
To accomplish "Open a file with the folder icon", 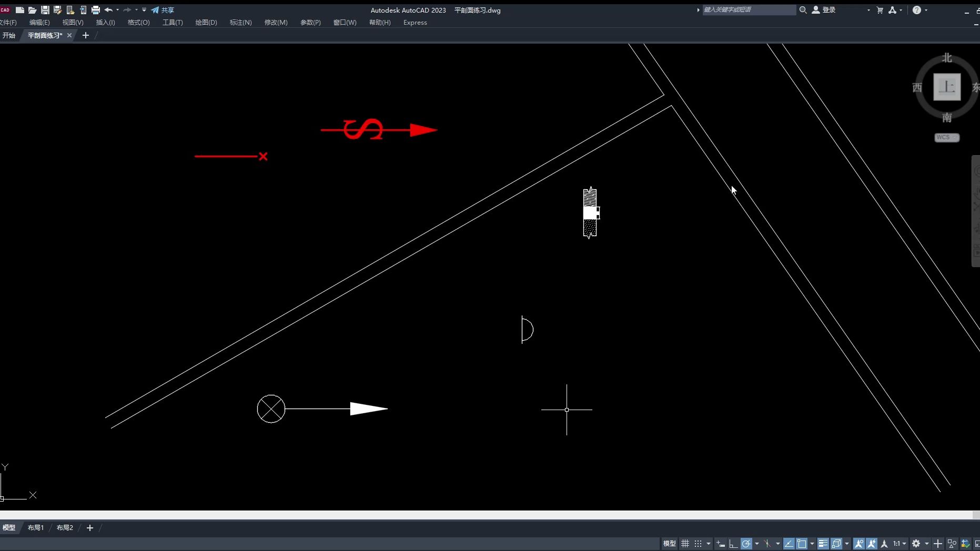I will click(32, 10).
